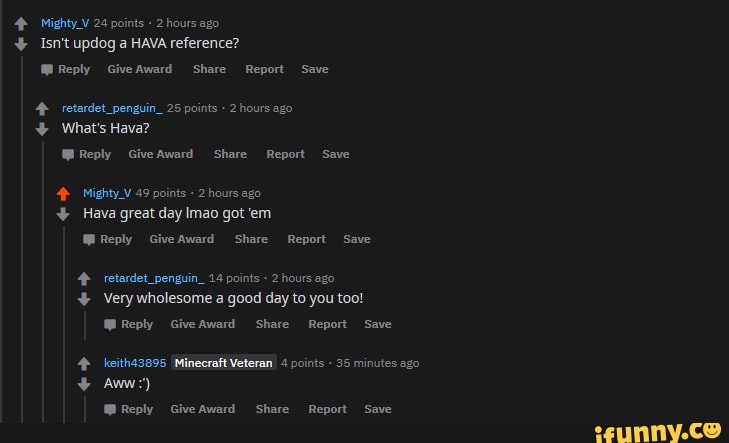Image resolution: width=729 pixels, height=443 pixels.
Task: Reply to the "What's Hava?" comment
Action: click(87, 154)
